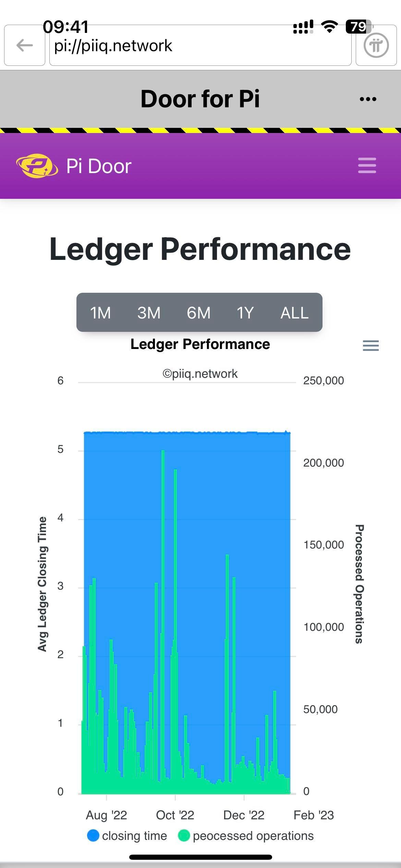401x868 pixels.
Task: Click the tallest green spike near Oct '22
Action: 163,620
